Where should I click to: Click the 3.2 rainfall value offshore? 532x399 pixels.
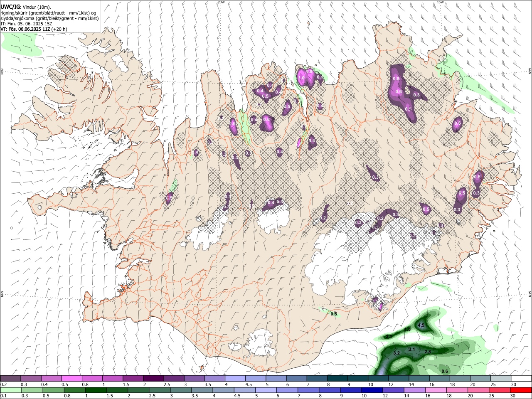[x=397, y=353]
